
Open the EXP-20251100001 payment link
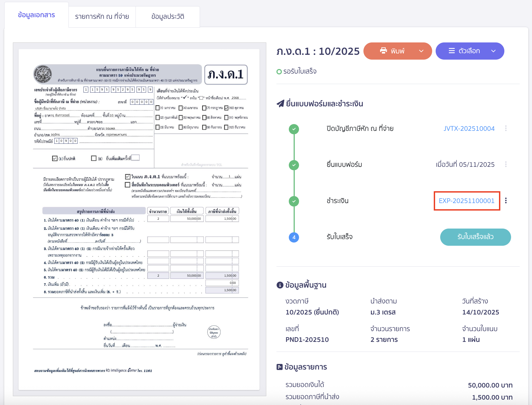click(467, 200)
